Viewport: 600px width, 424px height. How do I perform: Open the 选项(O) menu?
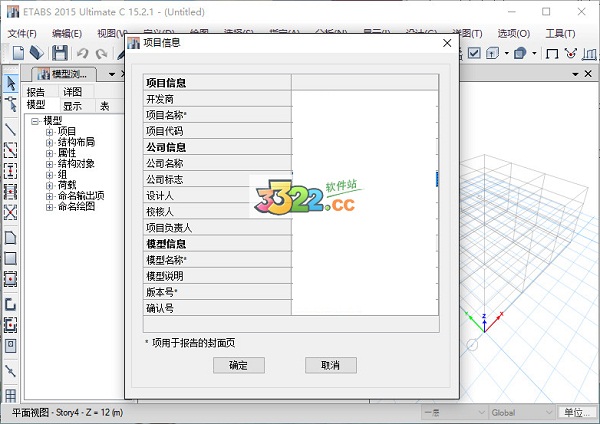click(x=514, y=34)
